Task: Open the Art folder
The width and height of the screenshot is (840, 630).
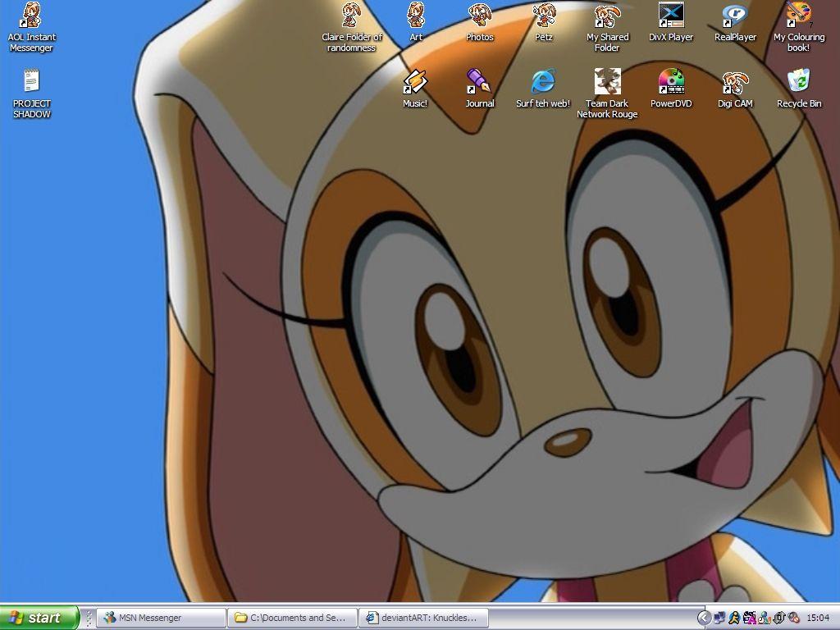Action: [x=416, y=15]
